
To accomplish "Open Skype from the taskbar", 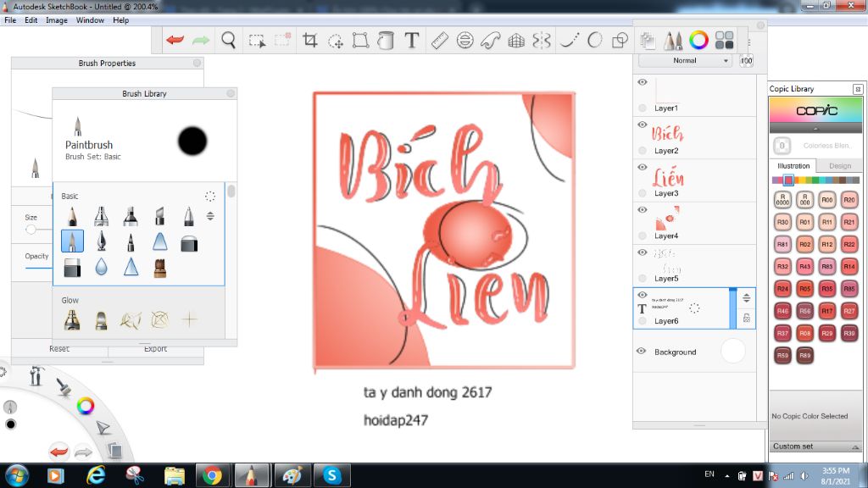I will 331,475.
